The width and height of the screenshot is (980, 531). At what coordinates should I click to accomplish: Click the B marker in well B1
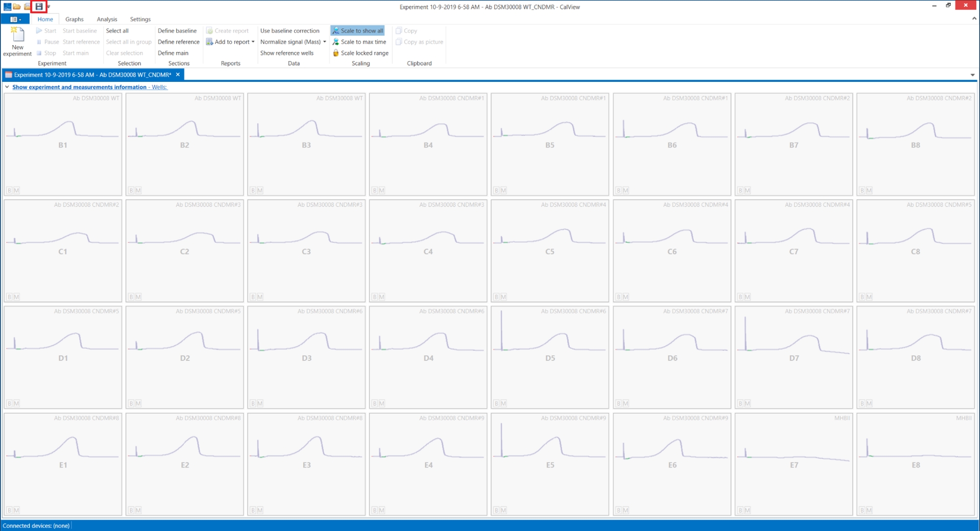(x=9, y=190)
